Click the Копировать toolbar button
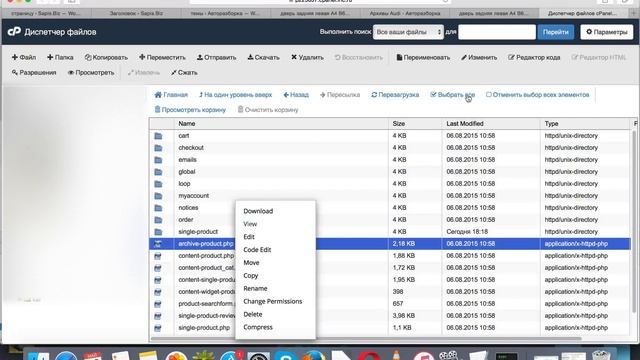 pyautogui.click(x=106, y=58)
